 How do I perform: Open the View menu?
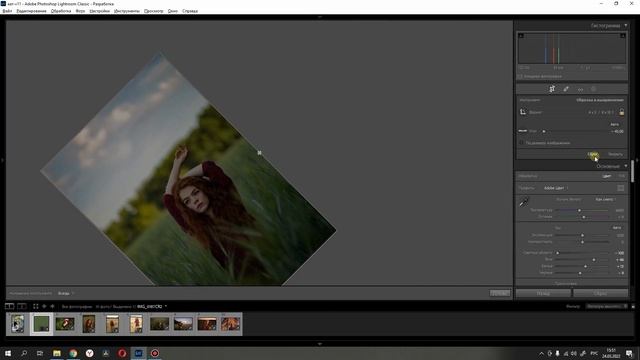153,11
